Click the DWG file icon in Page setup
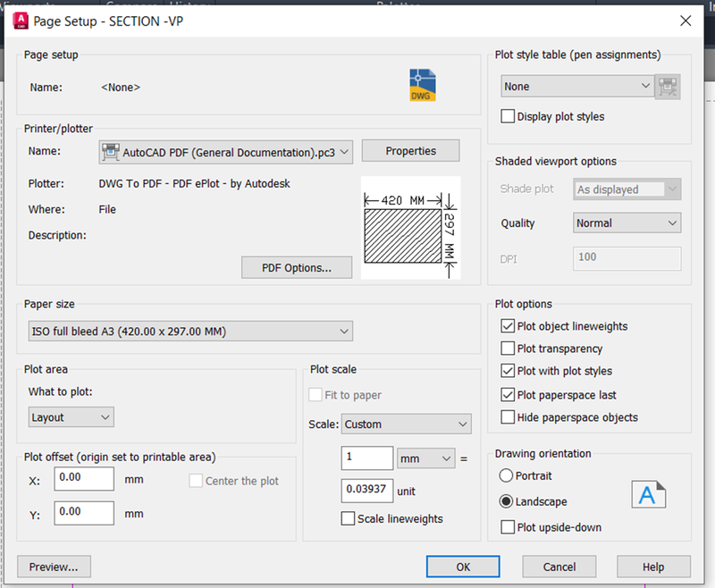Image resolution: width=715 pixels, height=588 pixels. (422, 85)
